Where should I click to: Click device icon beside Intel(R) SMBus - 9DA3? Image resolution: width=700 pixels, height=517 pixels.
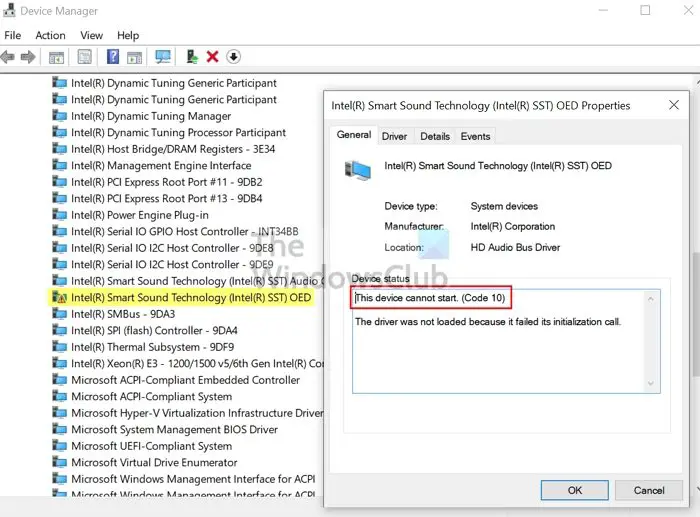coord(59,314)
